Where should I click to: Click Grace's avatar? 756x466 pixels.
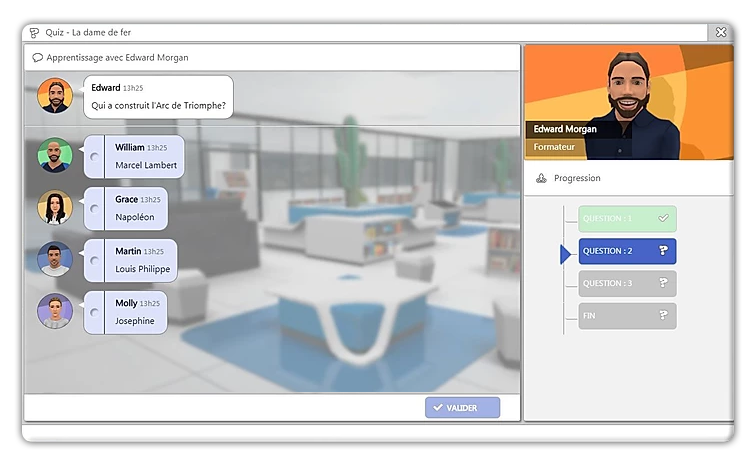coord(55,207)
